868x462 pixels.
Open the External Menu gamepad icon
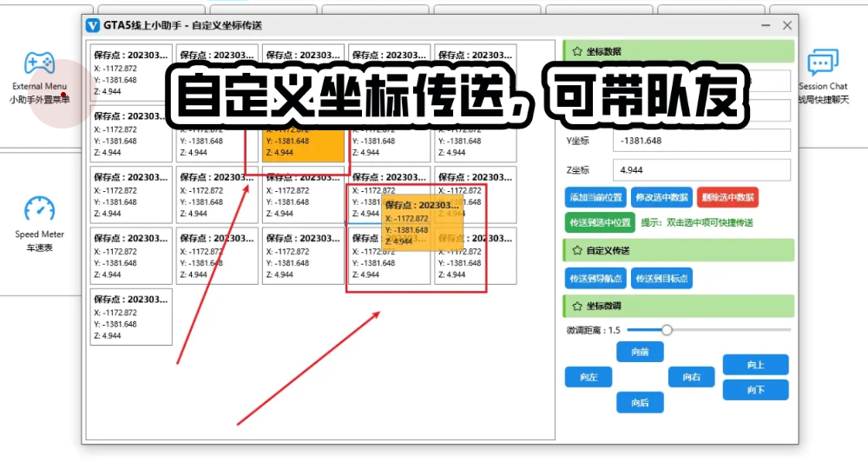39,63
